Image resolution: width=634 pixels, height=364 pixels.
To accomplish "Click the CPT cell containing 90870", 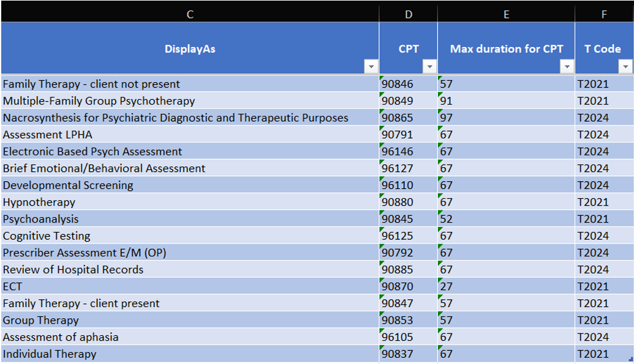I will [409, 286].
